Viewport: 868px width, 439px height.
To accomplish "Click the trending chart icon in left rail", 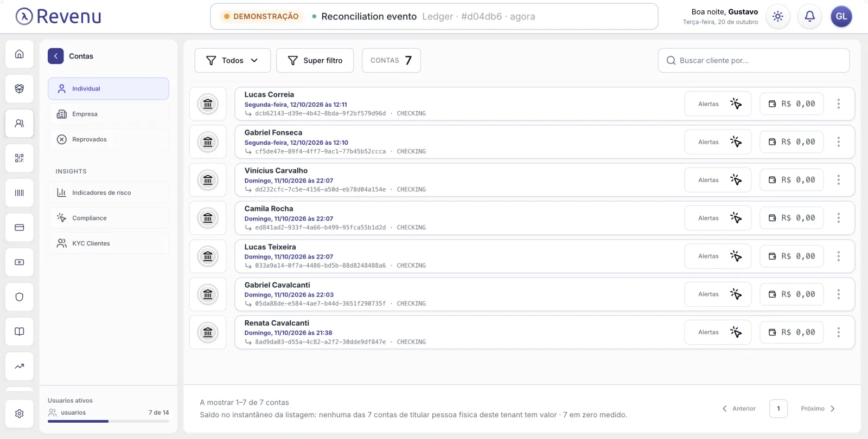I will pos(20,366).
